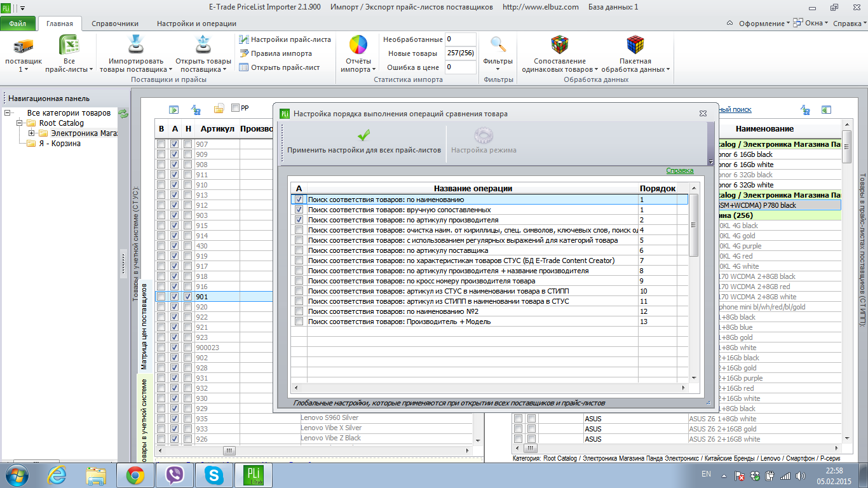Viewport: 868px width, 488px height.
Task: Switch to the Главная ribbon tab
Action: [x=60, y=24]
